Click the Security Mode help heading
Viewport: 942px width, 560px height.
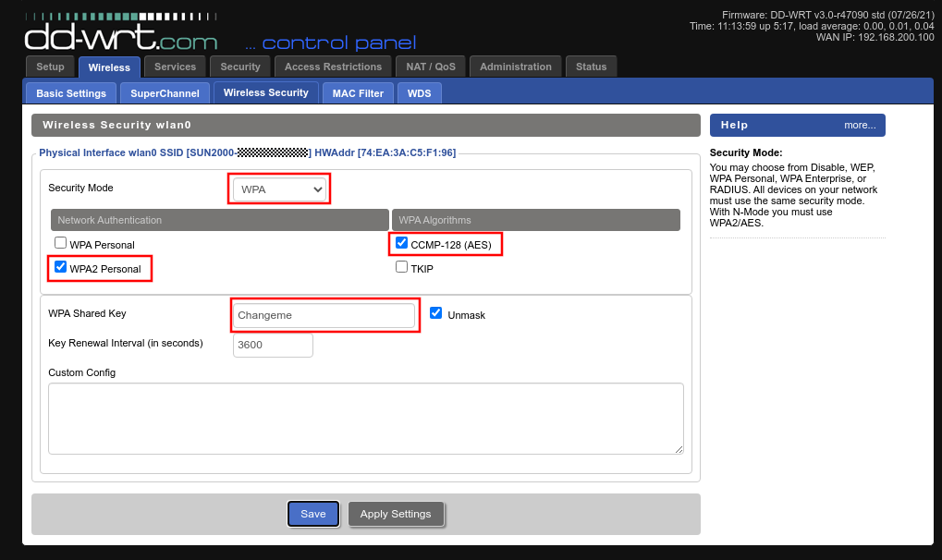[x=746, y=152]
